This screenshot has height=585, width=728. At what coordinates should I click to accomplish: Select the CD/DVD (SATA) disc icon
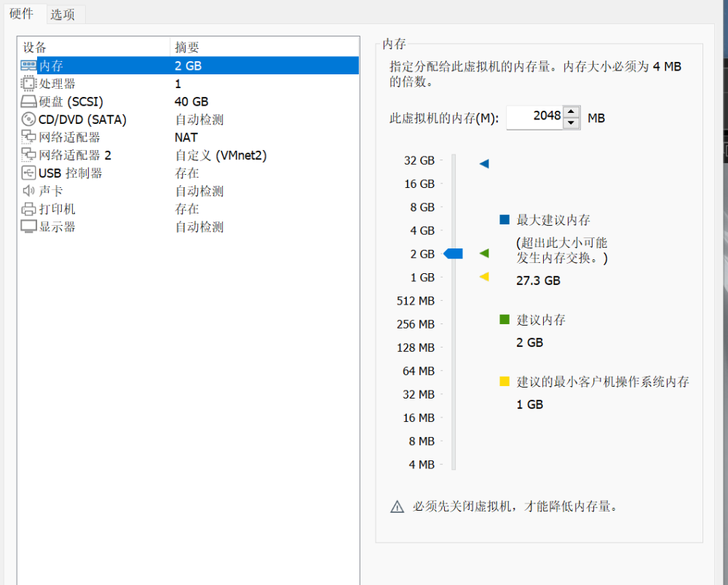(x=28, y=119)
